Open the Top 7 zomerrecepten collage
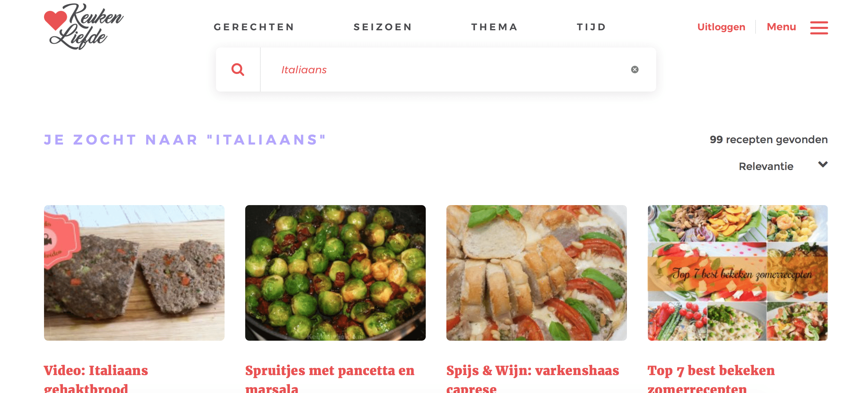Image resolution: width=868 pixels, height=393 pixels. point(738,273)
